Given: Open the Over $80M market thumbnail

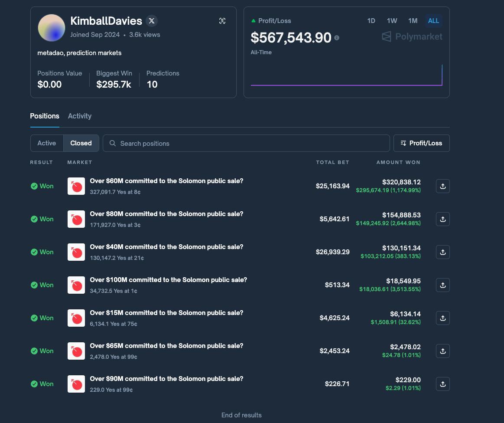Looking at the screenshot, I should [76, 219].
